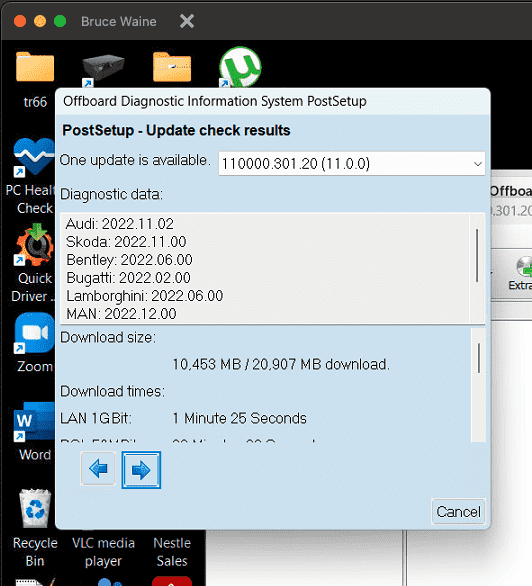The height and width of the screenshot is (586, 532).
Task: Click the blue forward arrow button
Action: (141, 470)
